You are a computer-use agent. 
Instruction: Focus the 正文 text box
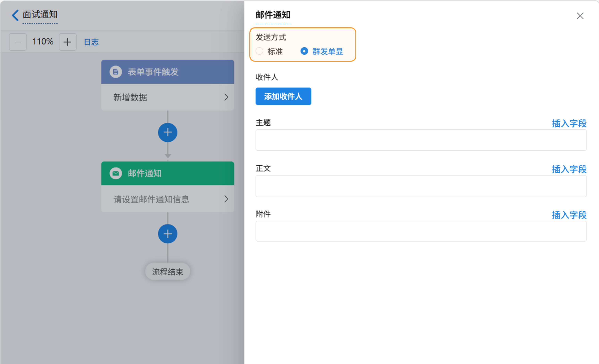pos(421,186)
